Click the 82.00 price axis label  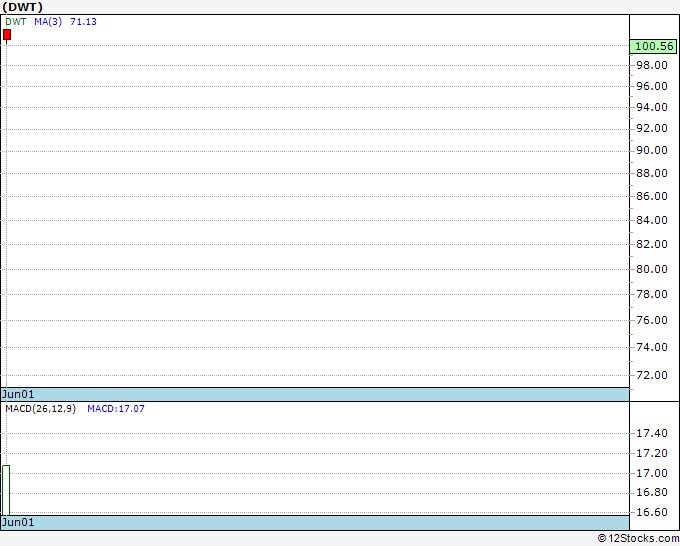652,244
